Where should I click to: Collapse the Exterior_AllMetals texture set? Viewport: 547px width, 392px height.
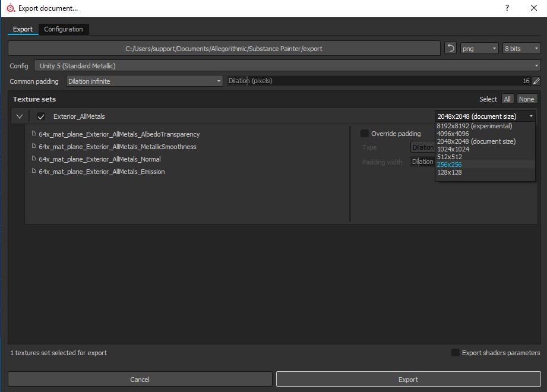(20, 116)
